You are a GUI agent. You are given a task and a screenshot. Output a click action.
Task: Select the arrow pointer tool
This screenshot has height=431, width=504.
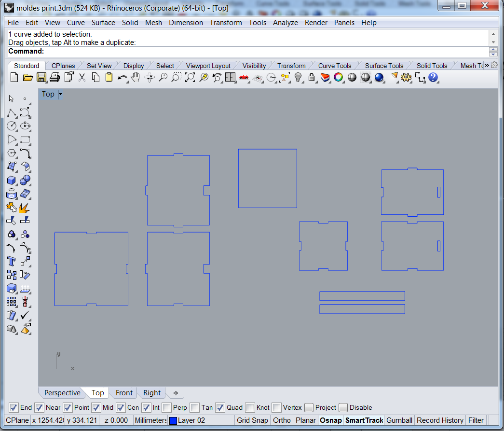(x=11, y=99)
